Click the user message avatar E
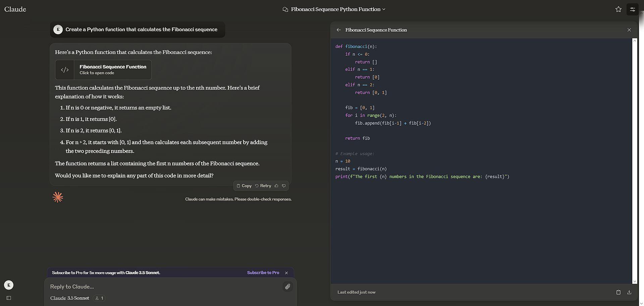Viewport: 644px width, 306px height. click(58, 30)
